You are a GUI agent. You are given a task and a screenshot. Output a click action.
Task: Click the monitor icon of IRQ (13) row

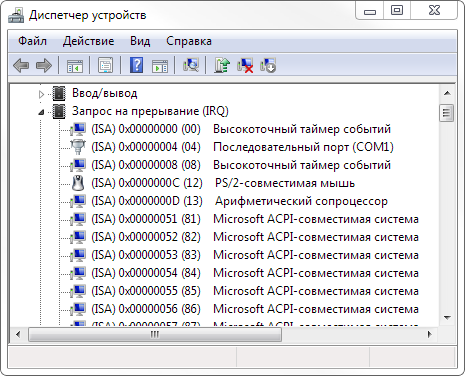pyautogui.click(x=78, y=201)
